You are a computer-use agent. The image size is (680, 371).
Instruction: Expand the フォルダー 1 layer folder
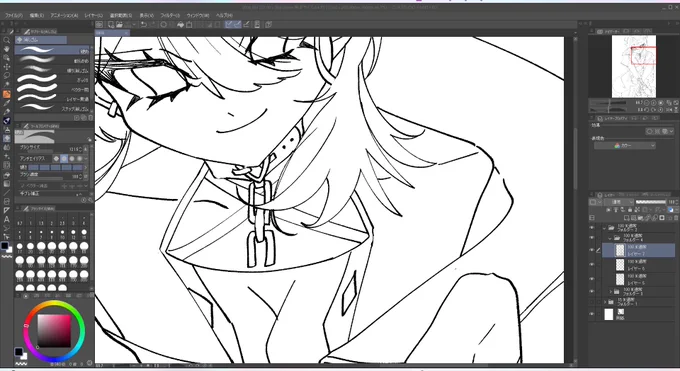[x=605, y=302]
